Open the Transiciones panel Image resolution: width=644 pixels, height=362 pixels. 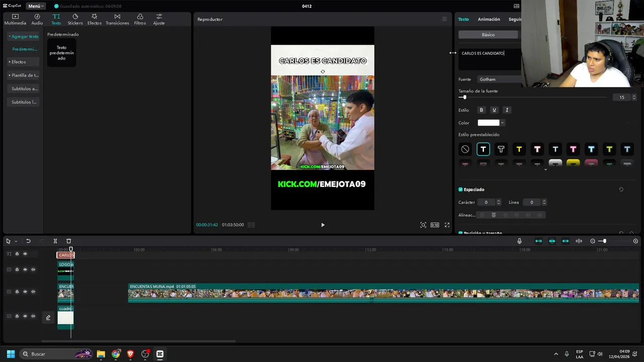point(117,20)
